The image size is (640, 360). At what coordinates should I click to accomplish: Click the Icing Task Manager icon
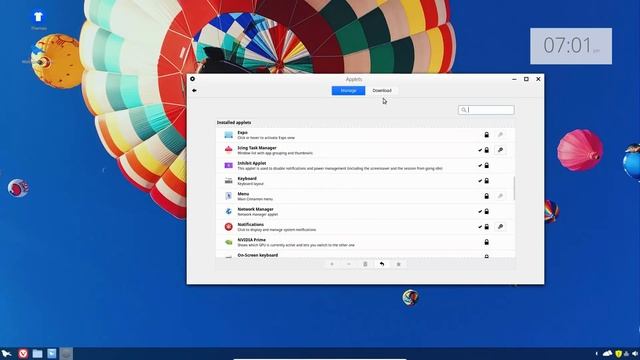tap(229, 150)
